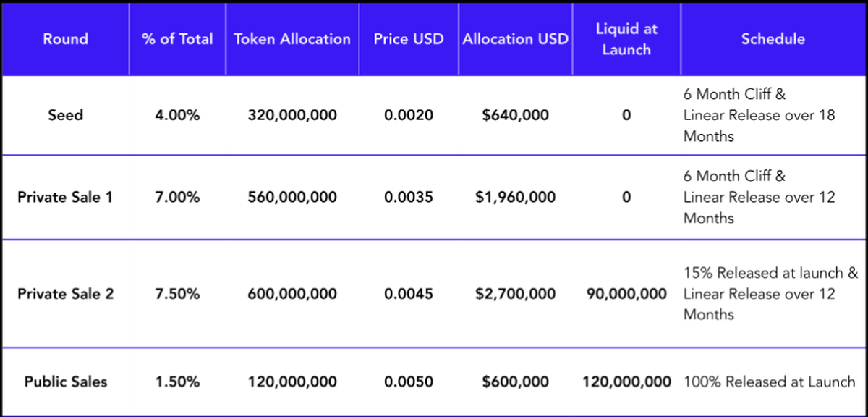The image size is (868, 417).
Task: Select the 0.0020 seed price cell
Action: pos(409,114)
